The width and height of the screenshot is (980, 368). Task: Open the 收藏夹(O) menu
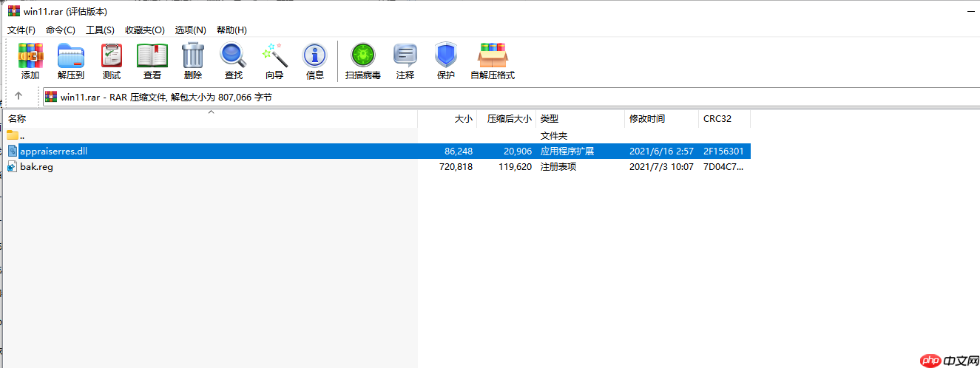tap(145, 30)
